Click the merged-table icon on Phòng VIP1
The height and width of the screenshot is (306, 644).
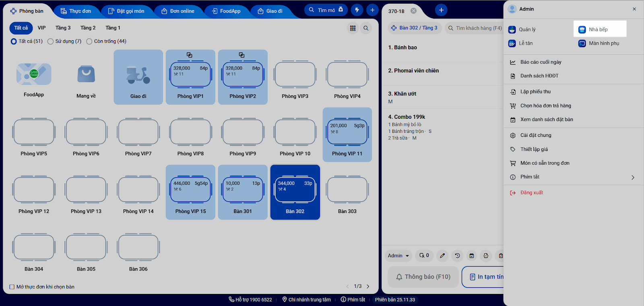point(190,55)
